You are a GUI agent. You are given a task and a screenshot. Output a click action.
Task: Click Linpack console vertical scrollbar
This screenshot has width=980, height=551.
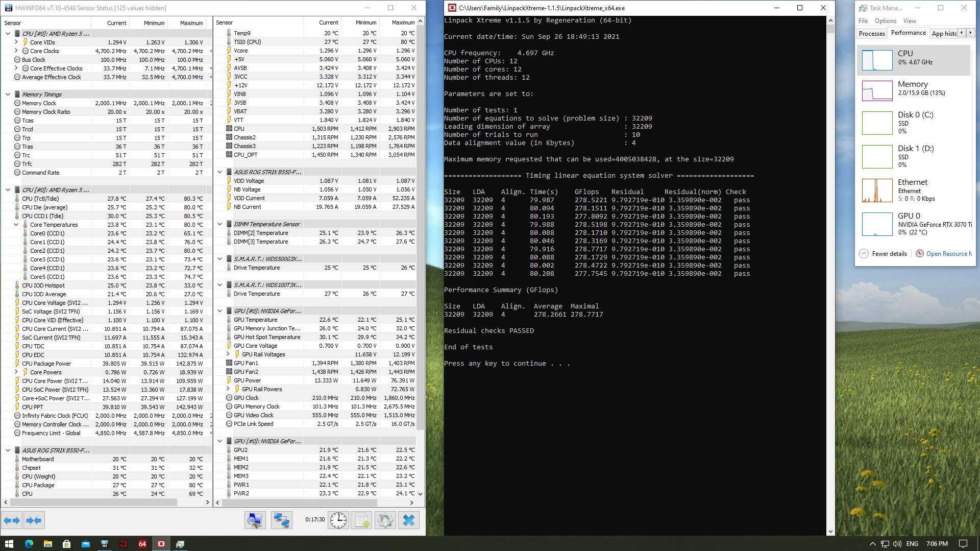pyautogui.click(x=830, y=28)
